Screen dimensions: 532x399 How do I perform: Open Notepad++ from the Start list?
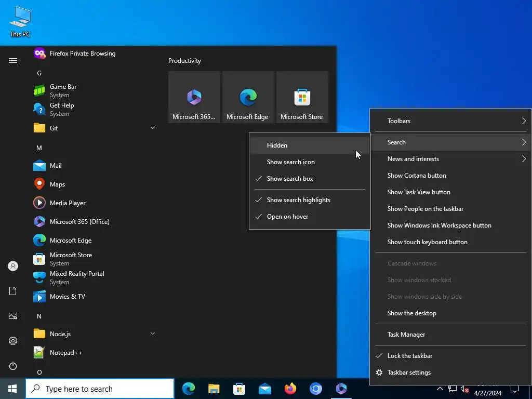point(95,353)
